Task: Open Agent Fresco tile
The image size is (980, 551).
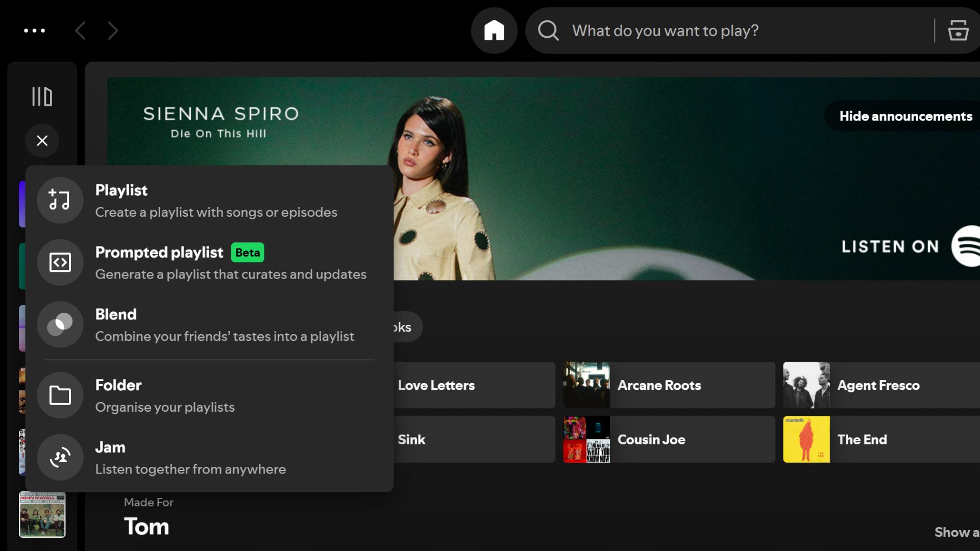Action: [x=881, y=385]
